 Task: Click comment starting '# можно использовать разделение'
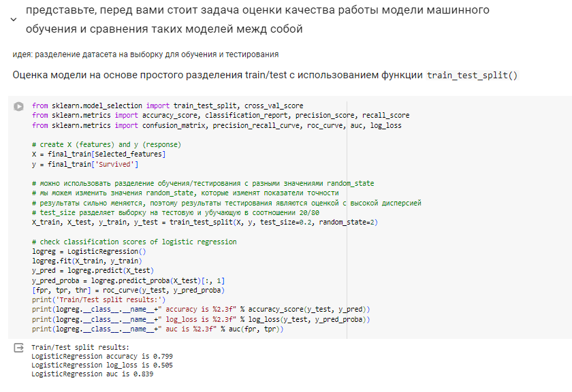tap(203, 184)
